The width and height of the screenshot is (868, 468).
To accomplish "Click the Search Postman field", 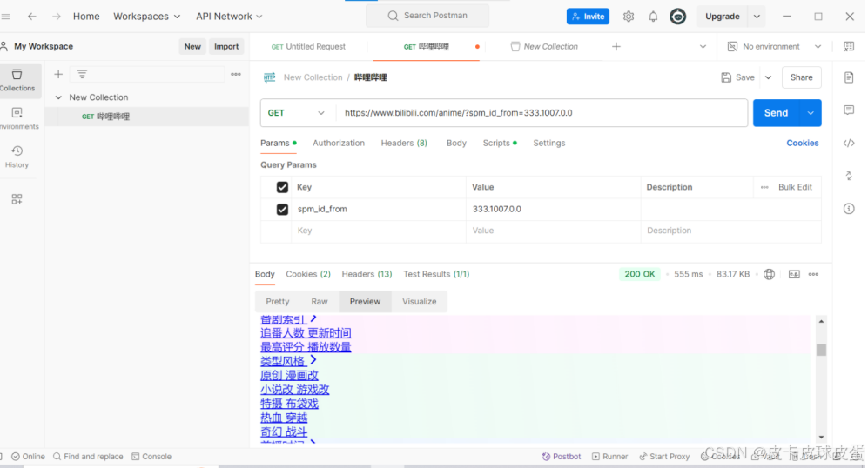I will point(427,16).
